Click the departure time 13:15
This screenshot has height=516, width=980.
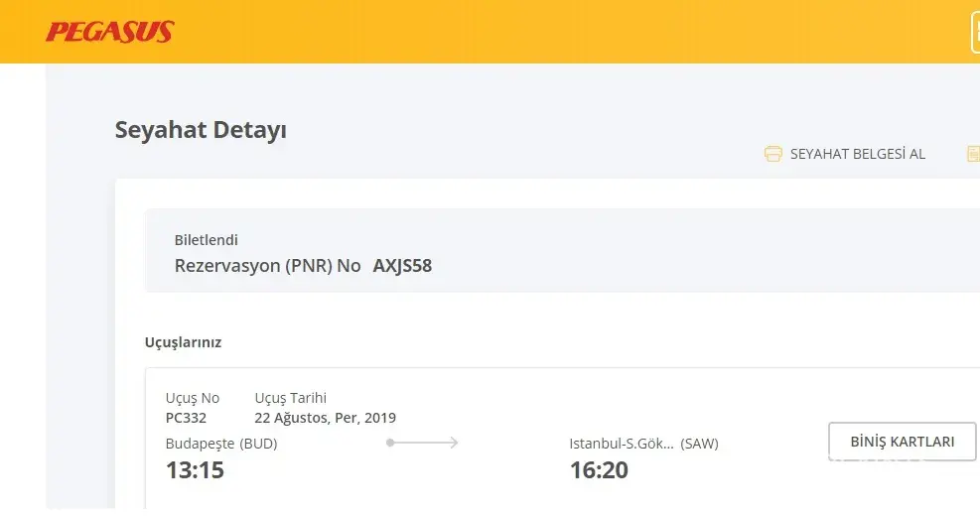point(195,469)
